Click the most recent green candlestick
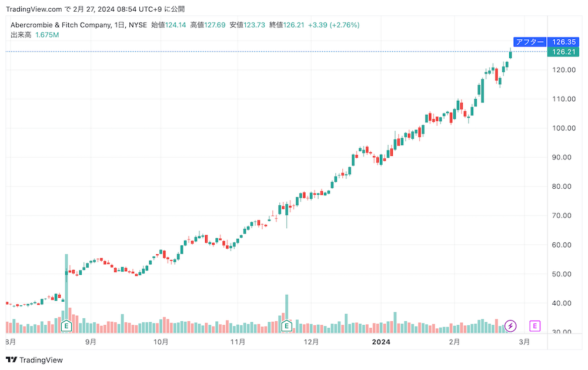Screen dimensions: 588x370 (x=510, y=54)
